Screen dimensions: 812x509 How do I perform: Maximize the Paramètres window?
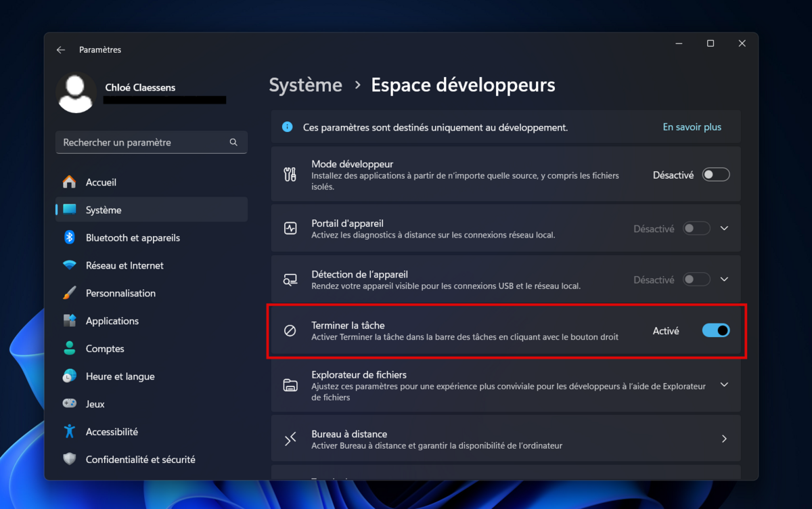pos(710,43)
